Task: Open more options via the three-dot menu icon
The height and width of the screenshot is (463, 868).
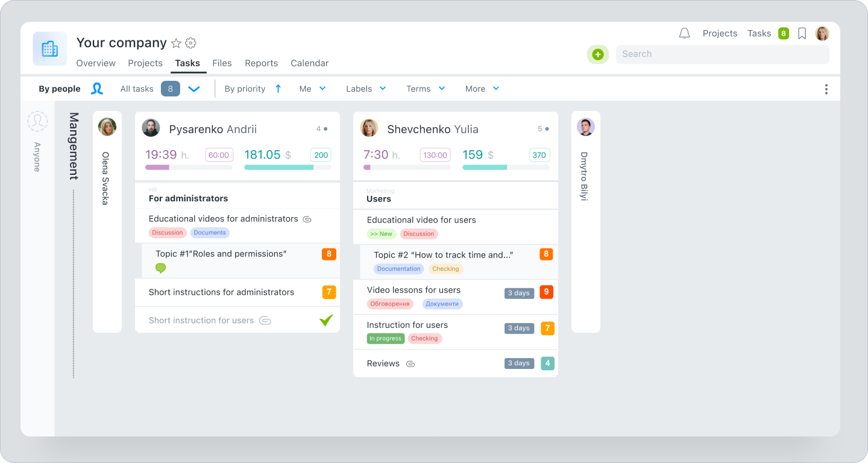Action: point(826,89)
